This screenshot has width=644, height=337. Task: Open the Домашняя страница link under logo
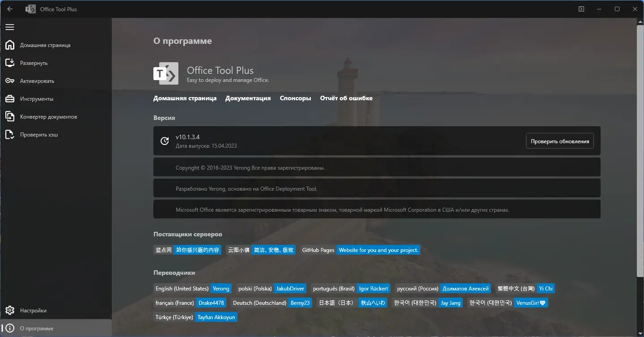coord(185,98)
